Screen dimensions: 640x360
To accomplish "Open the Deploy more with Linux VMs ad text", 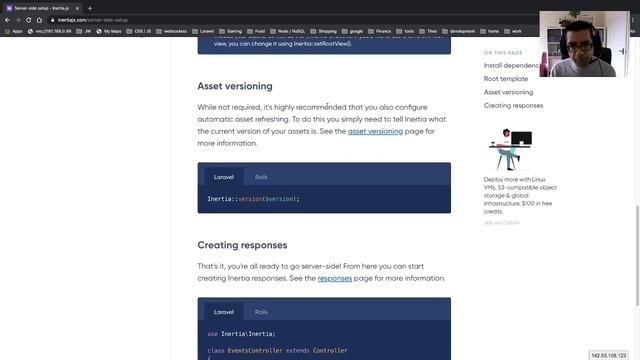I will click(x=520, y=195).
